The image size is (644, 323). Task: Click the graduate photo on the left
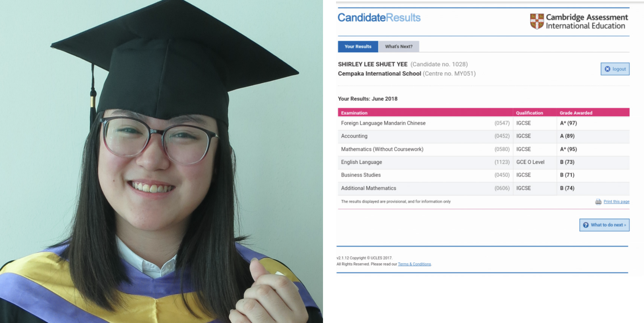[161, 161]
